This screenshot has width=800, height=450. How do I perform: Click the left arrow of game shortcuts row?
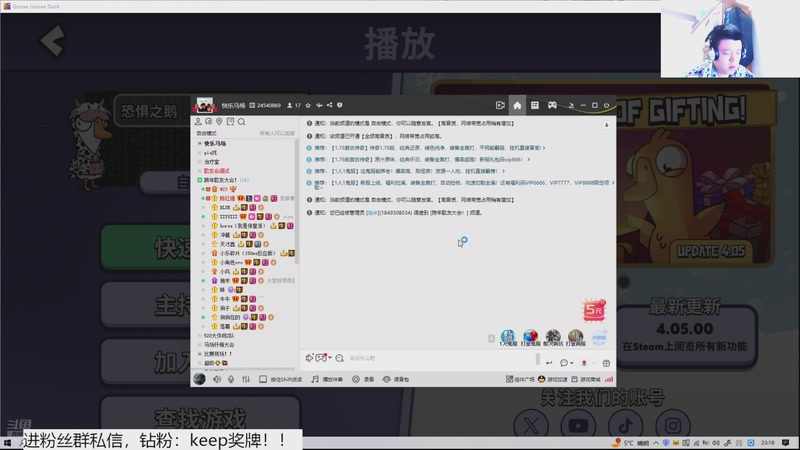491,338
